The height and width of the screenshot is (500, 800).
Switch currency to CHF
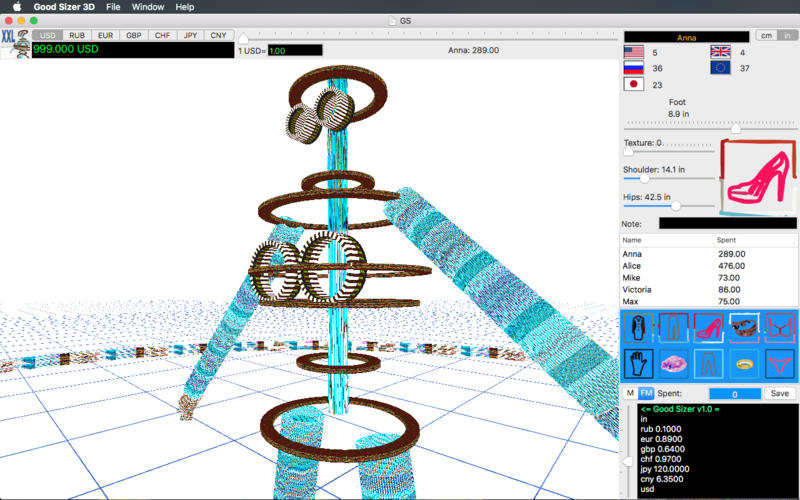[162, 35]
